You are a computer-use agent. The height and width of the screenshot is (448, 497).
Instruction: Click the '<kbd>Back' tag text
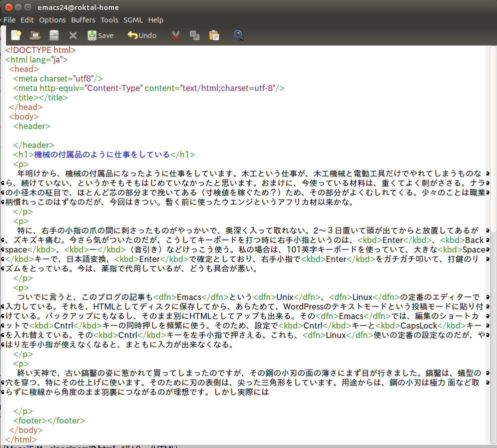pyautogui.click(x=462, y=240)
